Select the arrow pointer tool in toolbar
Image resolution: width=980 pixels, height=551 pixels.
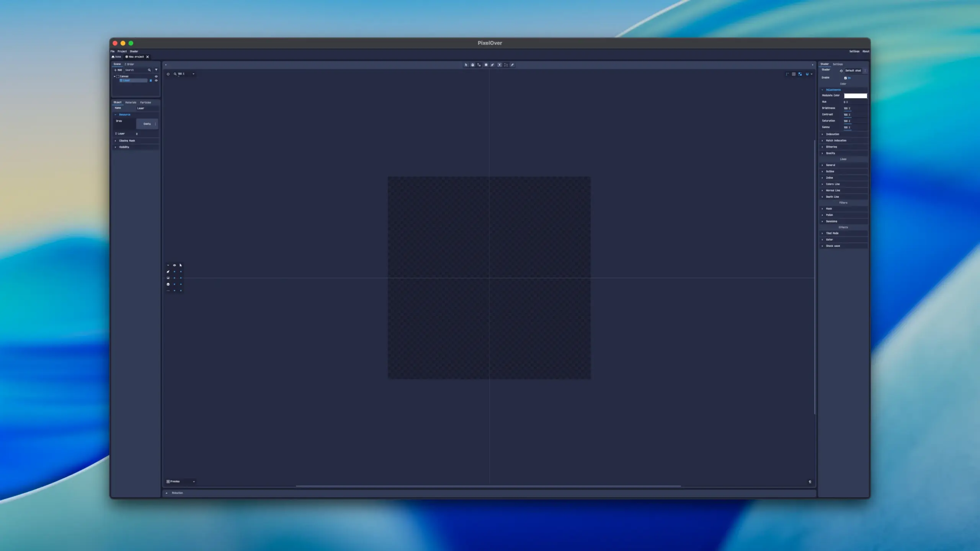point(466,65)
